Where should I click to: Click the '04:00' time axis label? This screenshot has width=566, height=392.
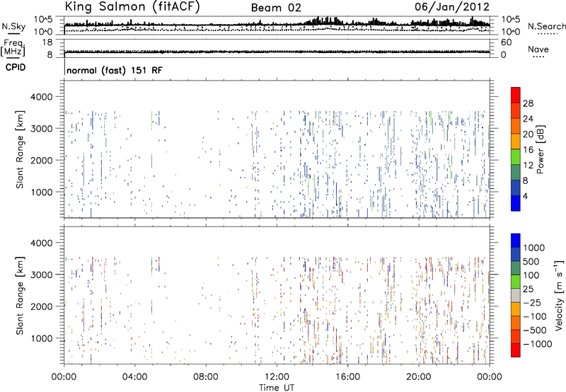click(x=134, y=377)
